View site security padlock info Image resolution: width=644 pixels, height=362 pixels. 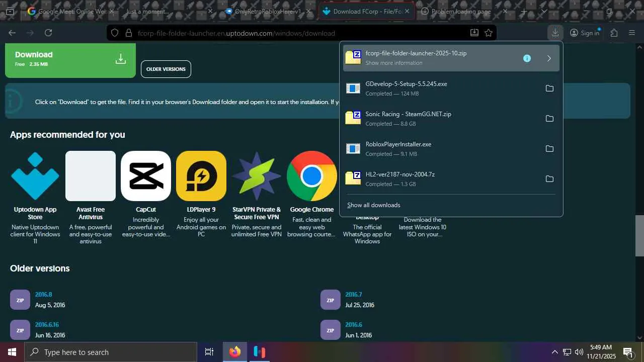[128, 33]
